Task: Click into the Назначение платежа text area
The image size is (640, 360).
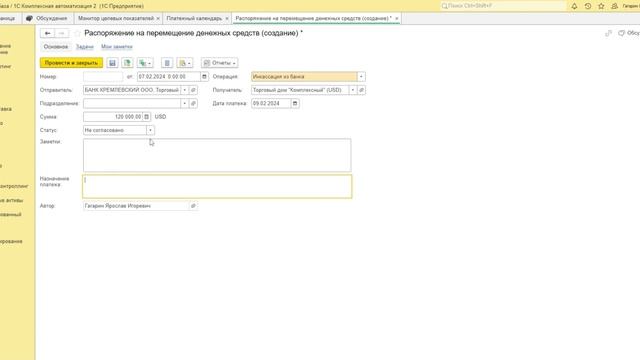Action: [217, 187]
